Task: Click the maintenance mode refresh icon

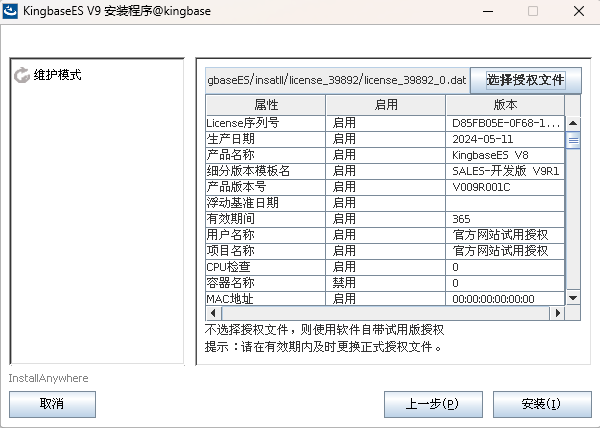Action: pyautogui.click(x=22, y=75)
